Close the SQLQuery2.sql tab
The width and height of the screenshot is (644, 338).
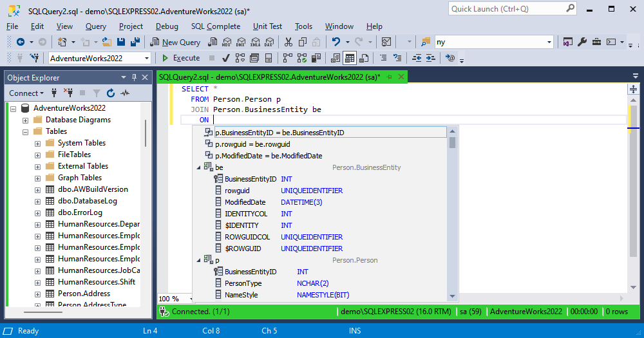[401, 77]
